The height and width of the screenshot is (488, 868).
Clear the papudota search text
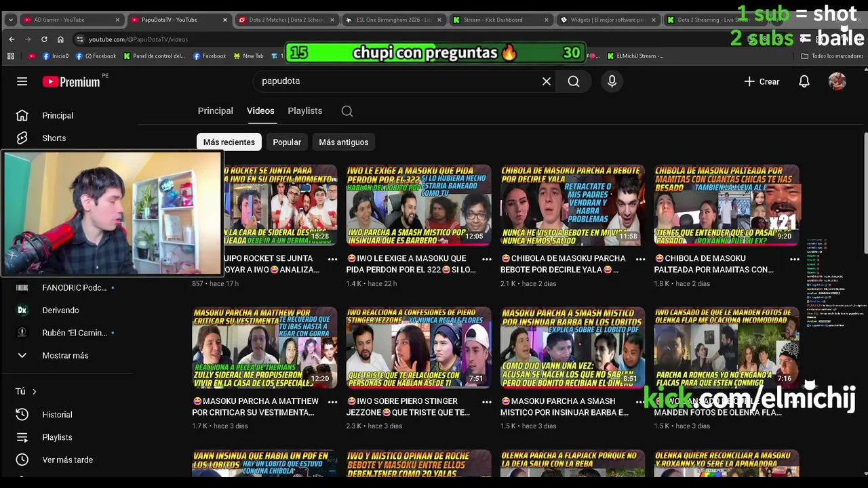tap(547, 81)
